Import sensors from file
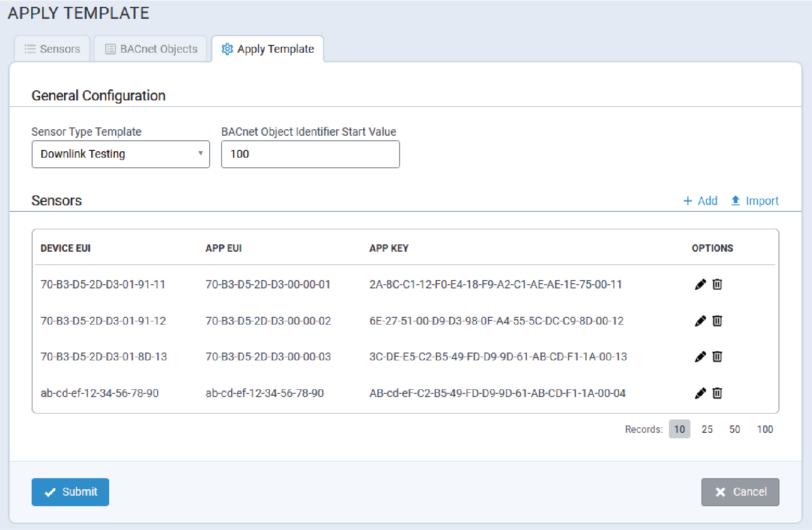This screenshot has width=812, height=530. coord(755,201)
